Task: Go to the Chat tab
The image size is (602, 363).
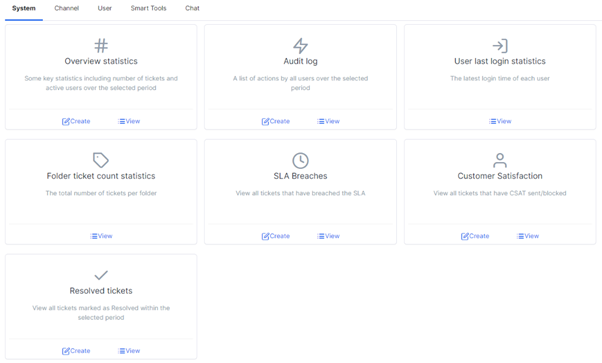Action: 192,8
